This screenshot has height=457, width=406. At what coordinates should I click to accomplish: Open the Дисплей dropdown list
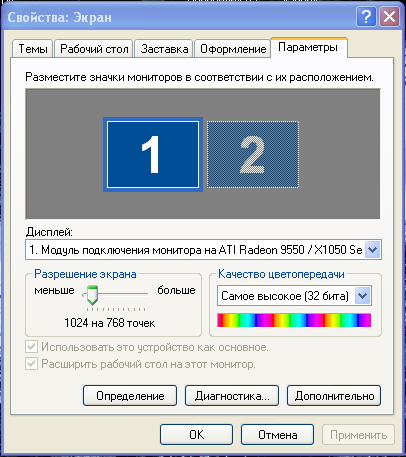click(372, 249)
